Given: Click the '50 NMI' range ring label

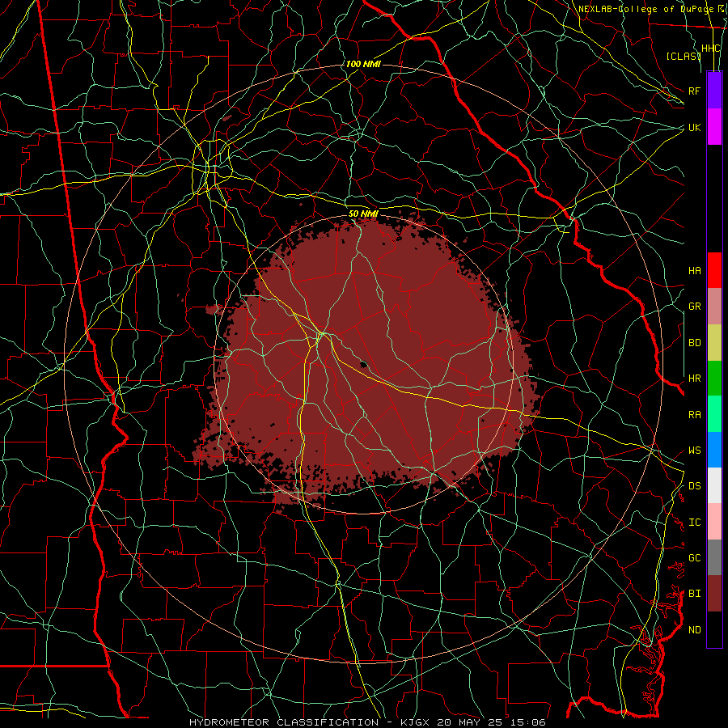Looking at the screenshot, I should click(363, 214).
